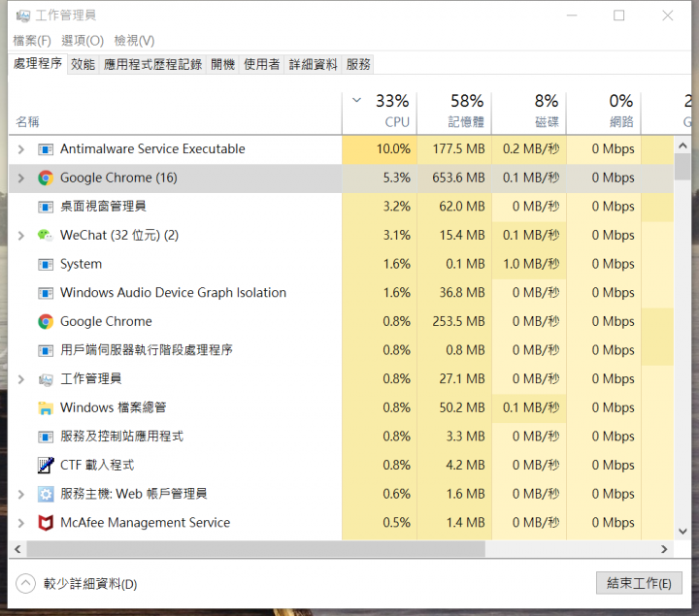Click the CTF 載入程式 pen icon
This screenshot has width=699, height=616.
click(46, 466)
